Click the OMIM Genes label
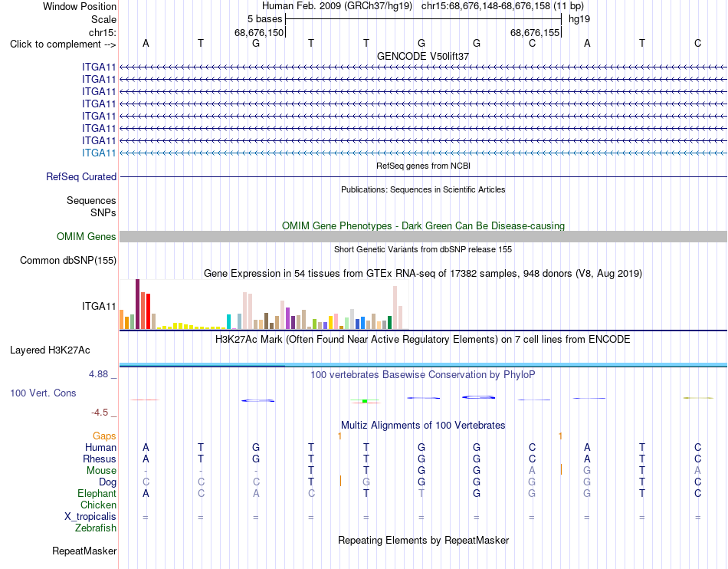 point(86,236)
